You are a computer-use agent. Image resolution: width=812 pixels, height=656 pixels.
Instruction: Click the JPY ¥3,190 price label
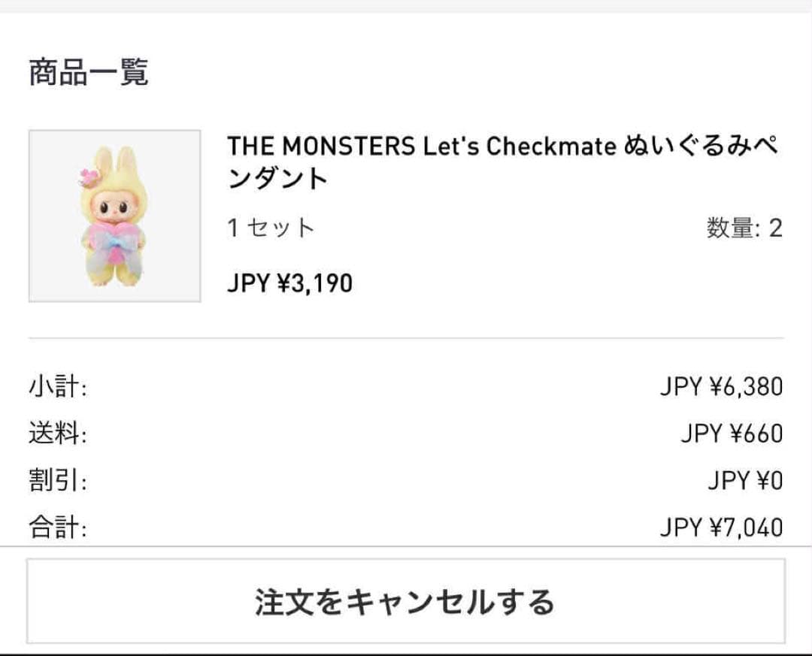290,283
